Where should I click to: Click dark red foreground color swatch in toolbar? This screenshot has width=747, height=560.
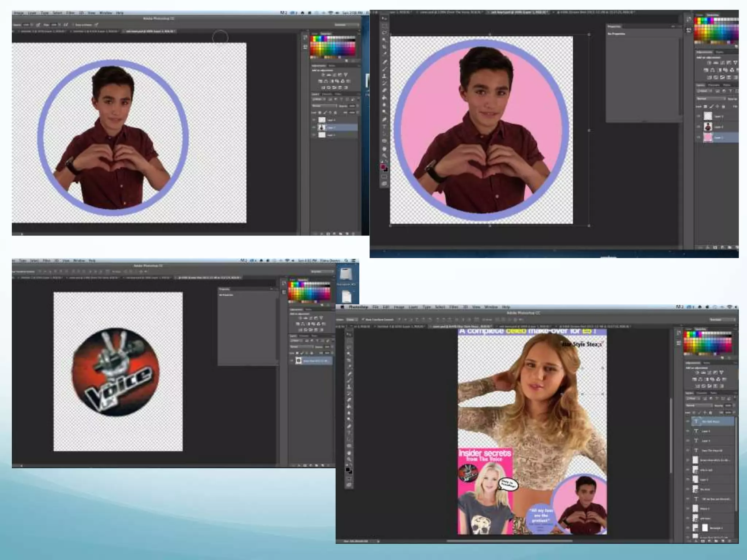[383, 167]
